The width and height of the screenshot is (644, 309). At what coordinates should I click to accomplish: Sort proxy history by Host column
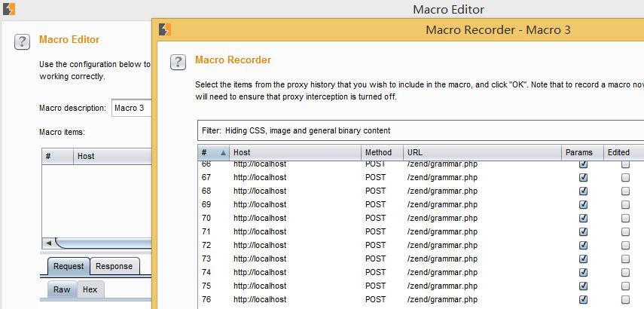click(x=295, y=152)
